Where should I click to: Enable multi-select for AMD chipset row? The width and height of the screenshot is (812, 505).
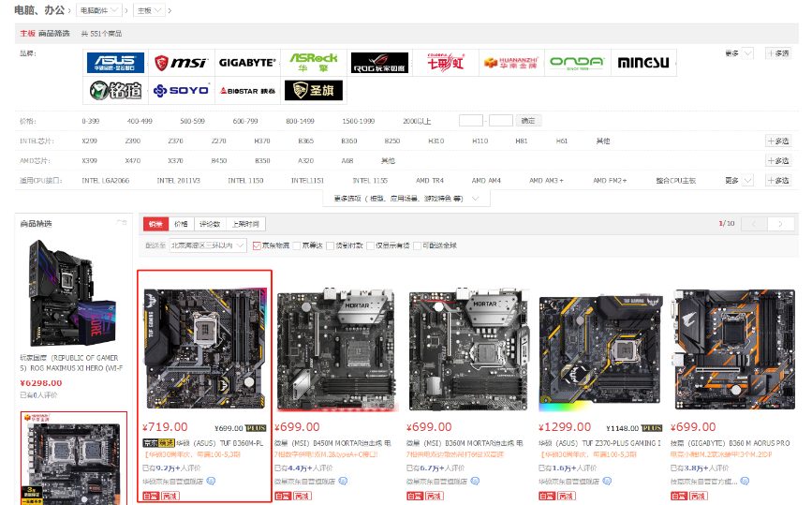[778, 160]
